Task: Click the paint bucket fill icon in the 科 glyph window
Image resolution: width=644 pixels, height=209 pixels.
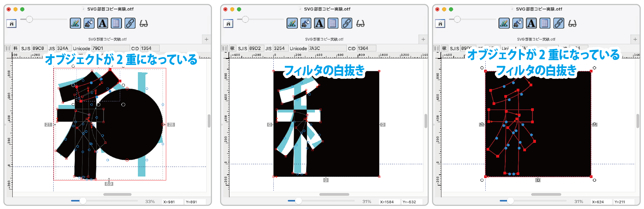Action: [x=89, y=23]
